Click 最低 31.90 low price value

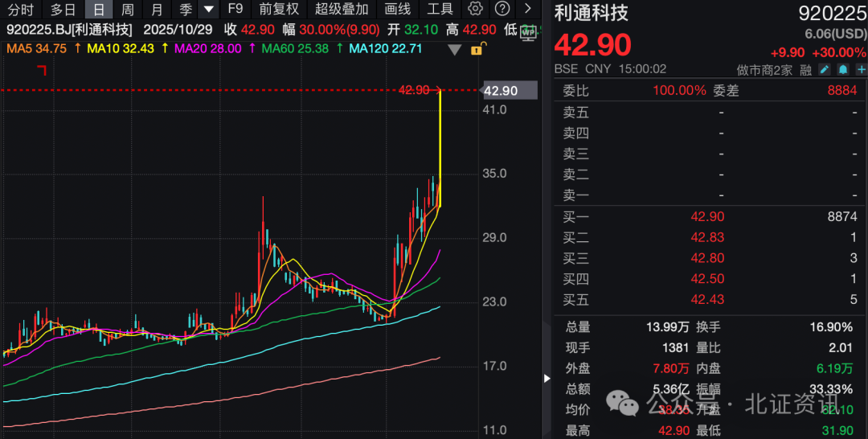(x=837, y=431)
